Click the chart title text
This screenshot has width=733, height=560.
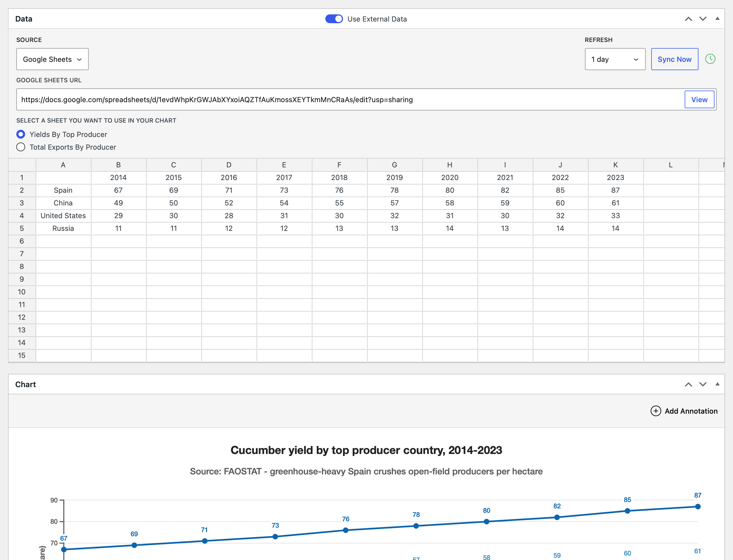366,450
